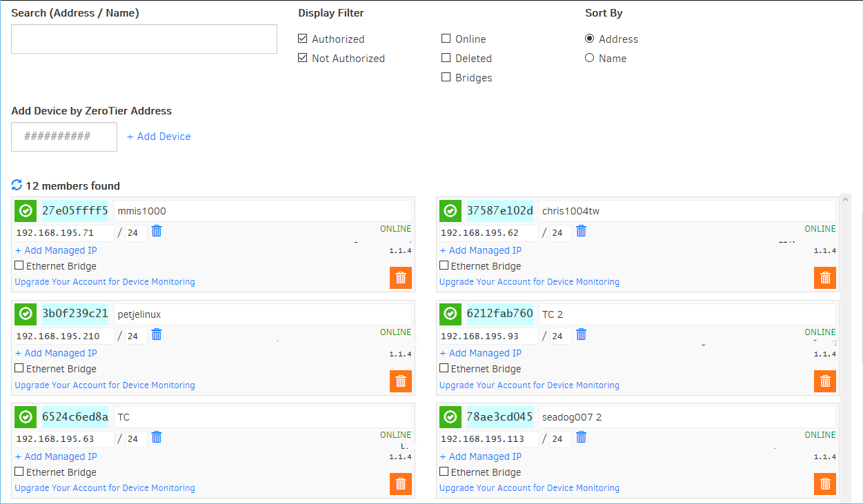Uncheck the Authorized display filter

(x=303, y=39)
